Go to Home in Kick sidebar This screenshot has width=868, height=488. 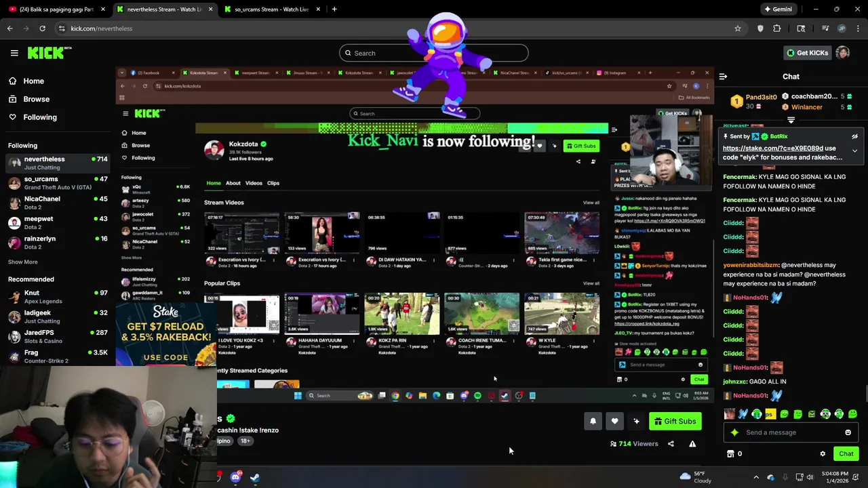pos(33,81)
